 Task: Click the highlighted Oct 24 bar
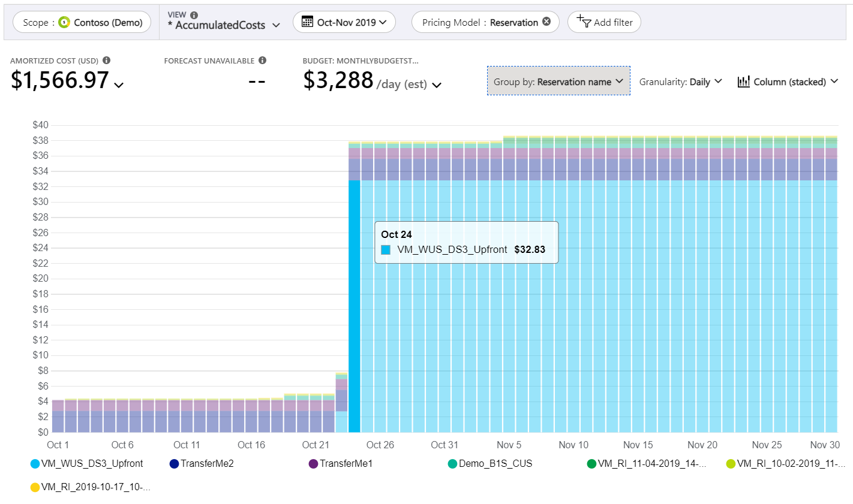click(355, 306)
